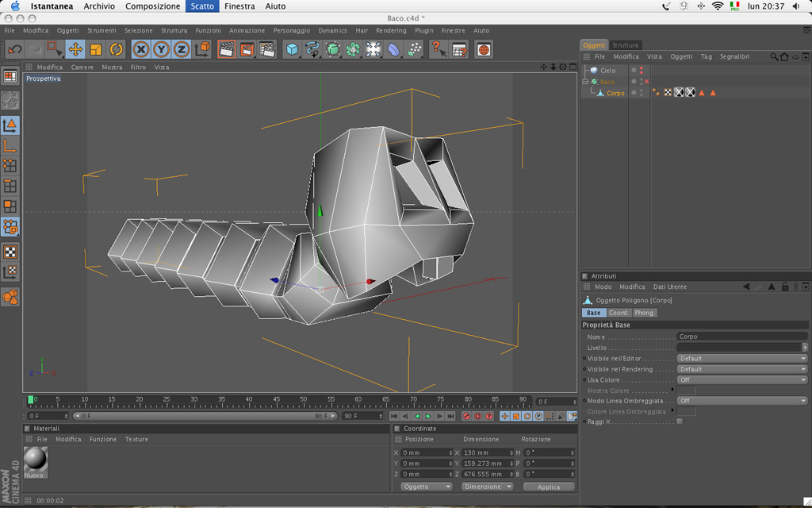Click the render view clapperboard icon
Screen dimensions: 812x508
[x=226, y=49]
